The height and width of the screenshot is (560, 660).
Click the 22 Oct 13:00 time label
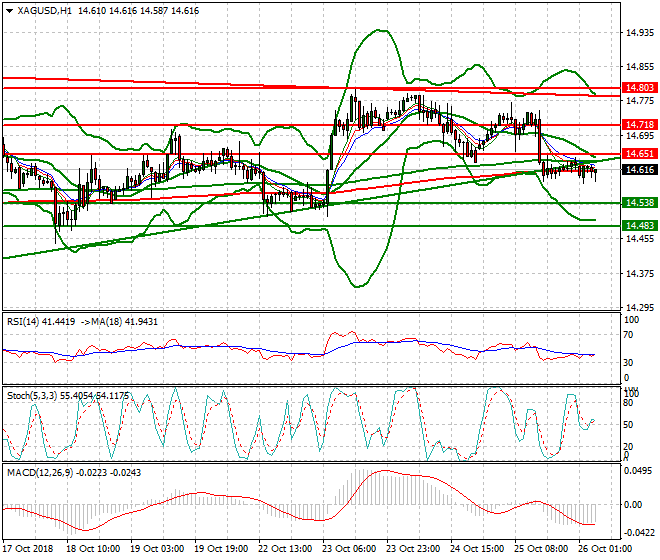pyautogui.click(x=285, y=549)
